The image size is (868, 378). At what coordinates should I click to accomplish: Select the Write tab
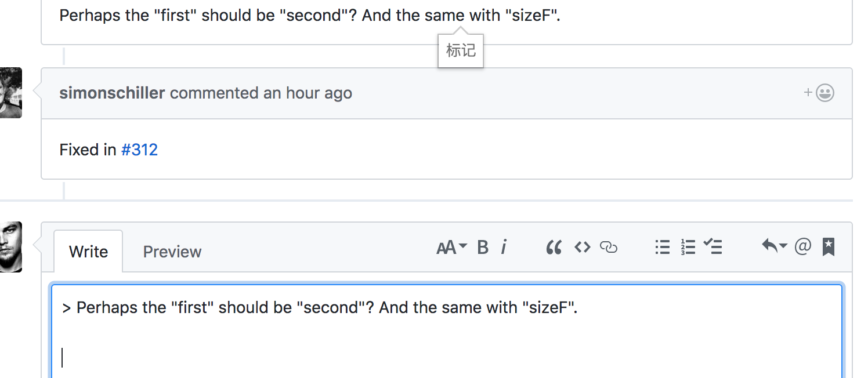(88, 252)
